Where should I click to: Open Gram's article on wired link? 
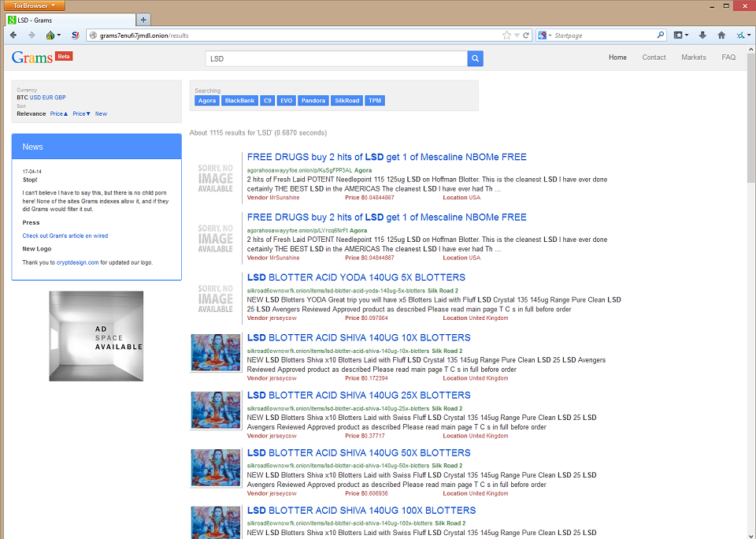click(65, 236)
